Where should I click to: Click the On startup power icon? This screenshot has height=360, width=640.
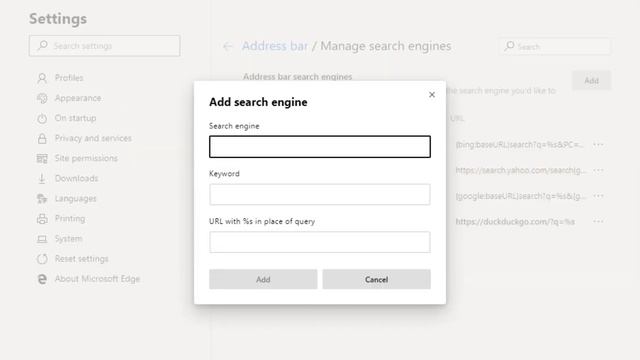42,118
